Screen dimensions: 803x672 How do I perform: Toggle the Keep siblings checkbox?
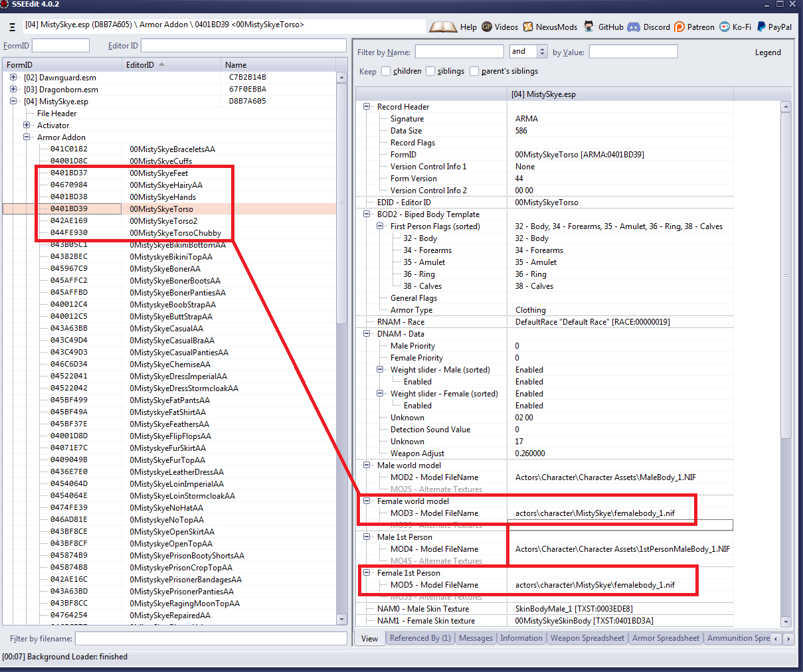[430, 71]
